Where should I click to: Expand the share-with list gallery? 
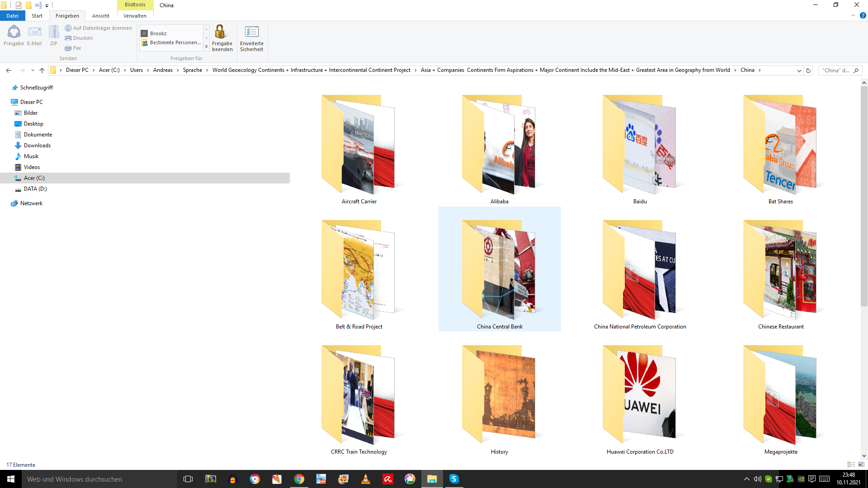click(207, 47)
